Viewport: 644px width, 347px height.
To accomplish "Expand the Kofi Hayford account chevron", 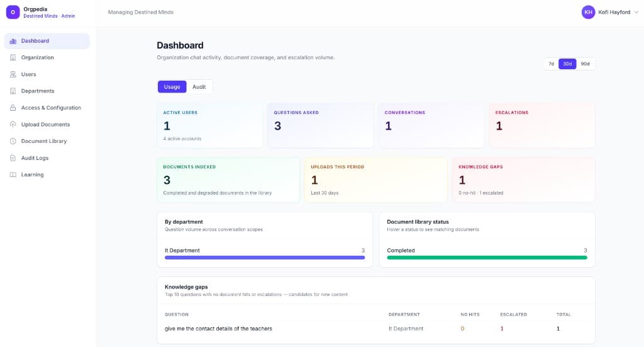I will 636,13.
